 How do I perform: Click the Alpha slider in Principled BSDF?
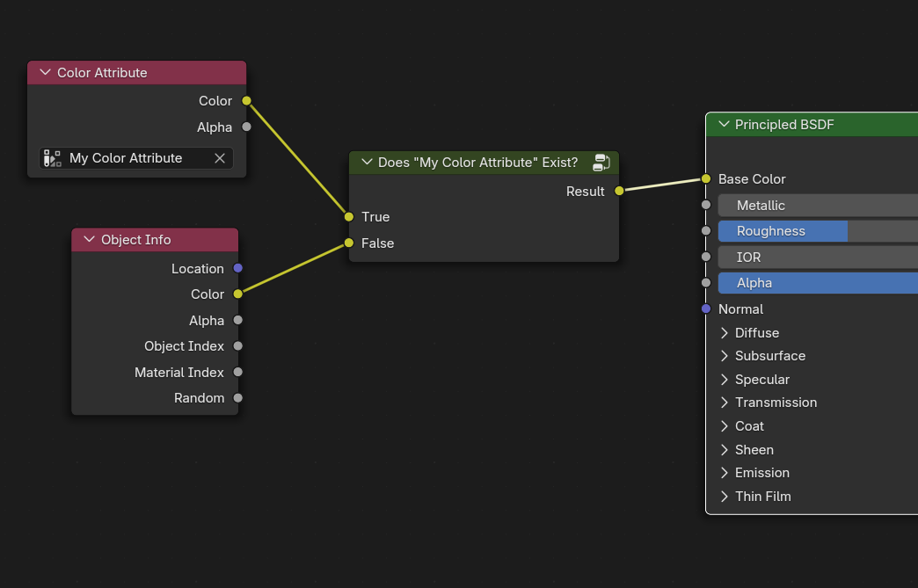point(818,283)
